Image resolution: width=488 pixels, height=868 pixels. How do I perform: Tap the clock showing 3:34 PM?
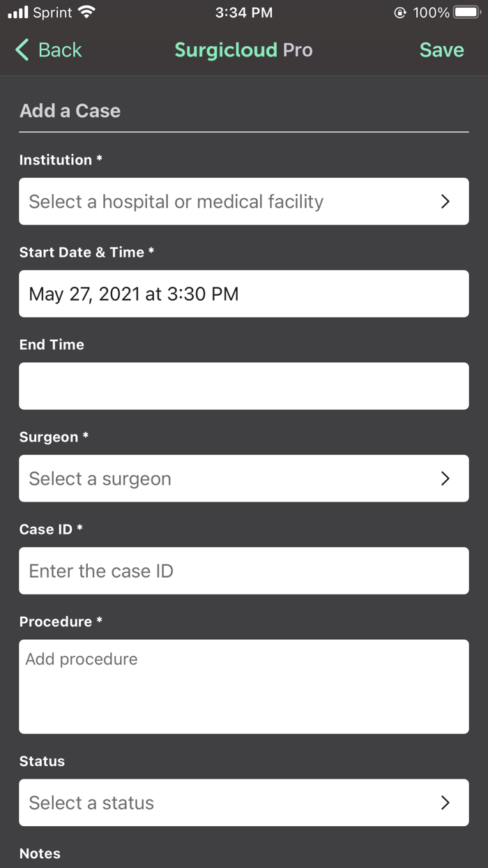(244, 11)
